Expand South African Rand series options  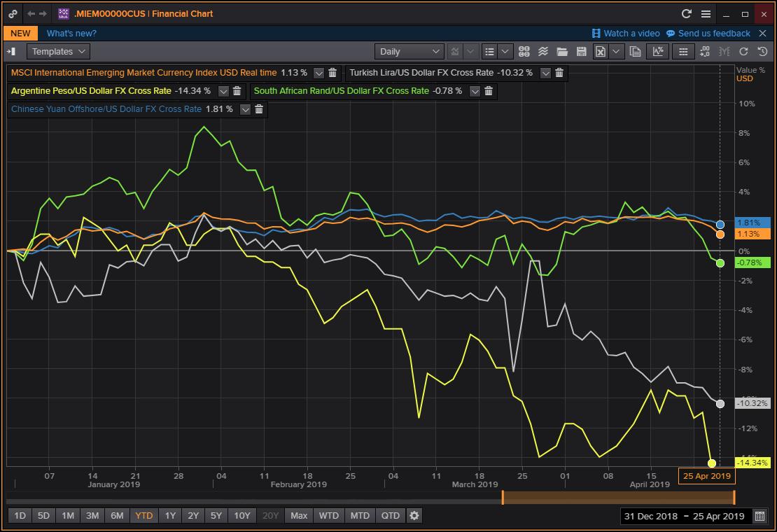[x=475, y=91]
